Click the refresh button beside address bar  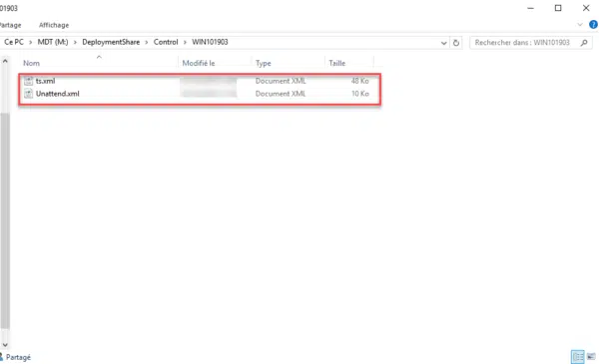click(456, 43)
